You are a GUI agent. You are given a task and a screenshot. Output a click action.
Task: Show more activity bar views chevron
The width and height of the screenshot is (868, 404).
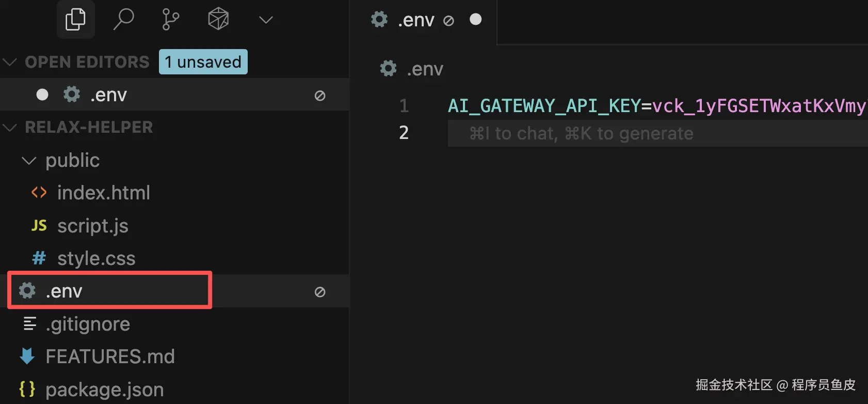coord(266,20)
